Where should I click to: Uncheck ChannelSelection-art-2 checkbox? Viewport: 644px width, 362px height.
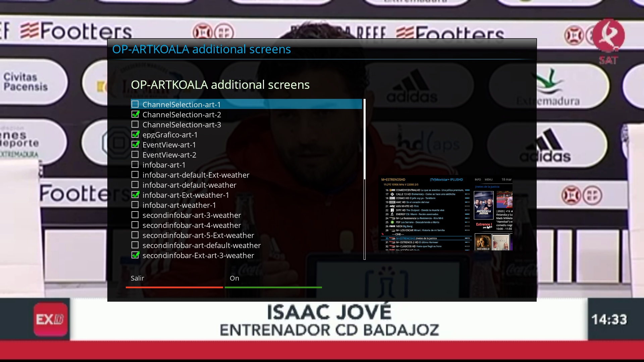coord(135,114)
